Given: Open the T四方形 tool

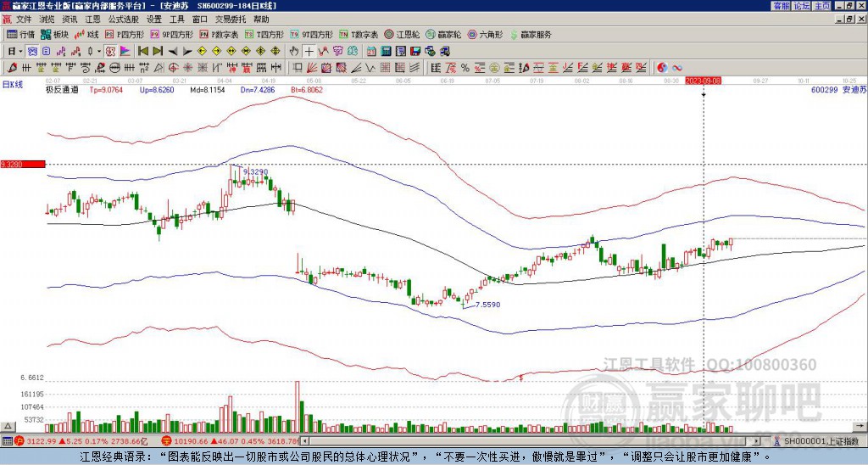Looking at the screenshot, I should click(264, 34).
